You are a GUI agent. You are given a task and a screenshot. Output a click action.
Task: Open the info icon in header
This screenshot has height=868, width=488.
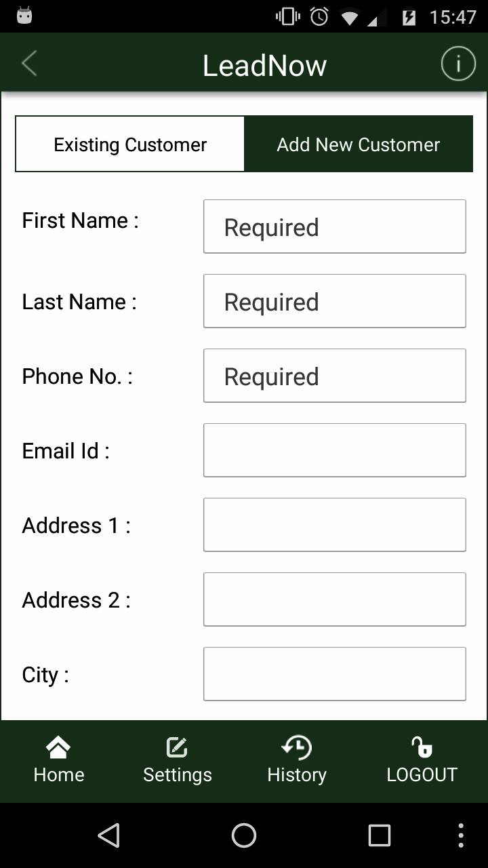coord(458,64)
